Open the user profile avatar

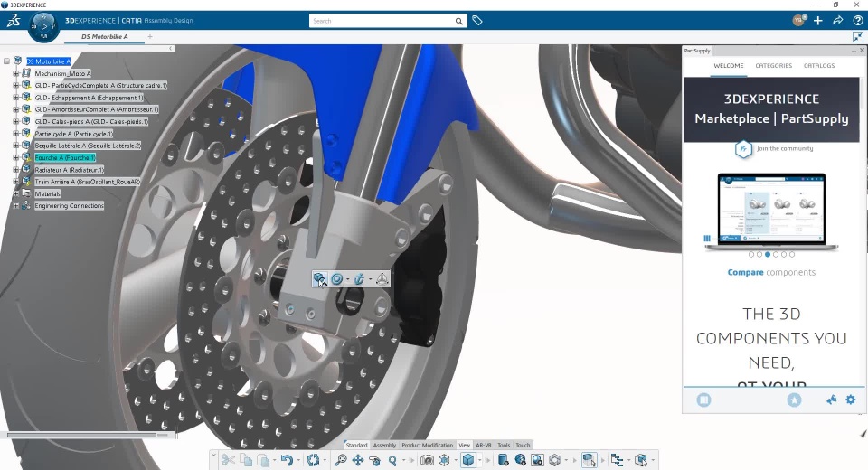click(798, 20)
